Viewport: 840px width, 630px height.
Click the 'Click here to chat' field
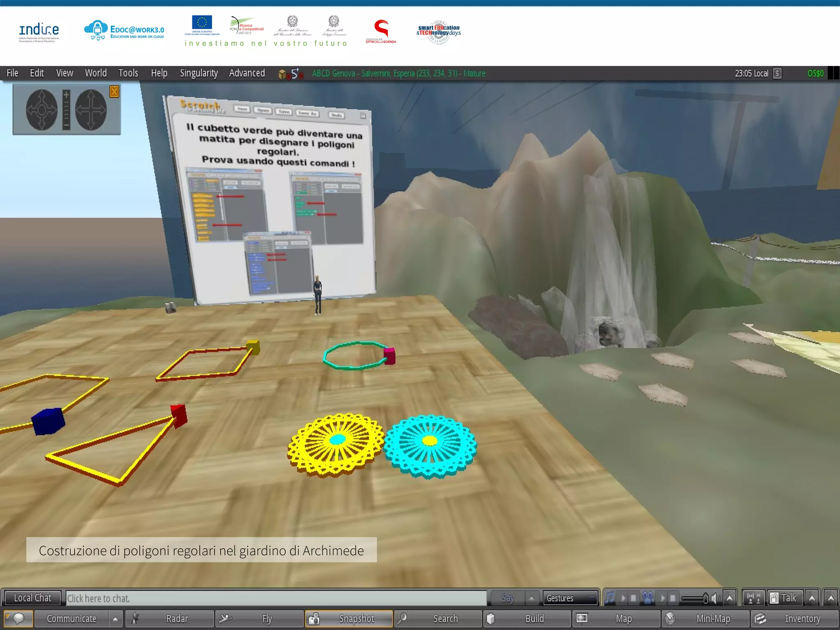[x=276, y=598]
